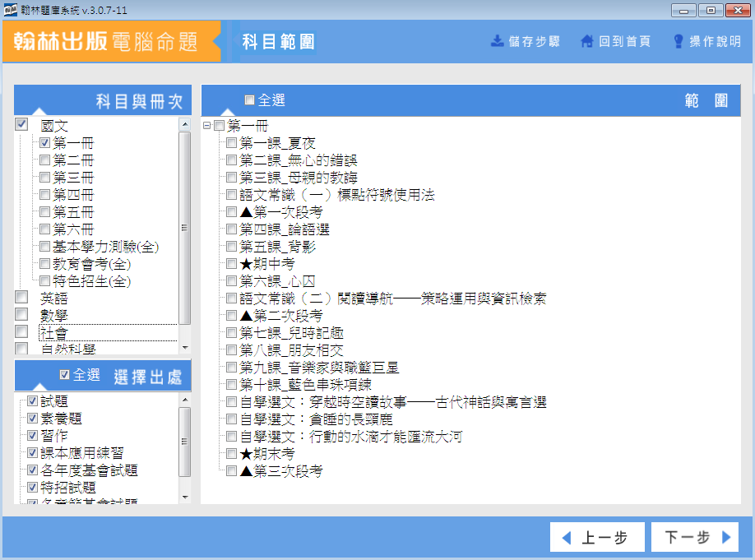Click the 回到首頁 home icon
This screenshot has height=560, width=755.
587,41
